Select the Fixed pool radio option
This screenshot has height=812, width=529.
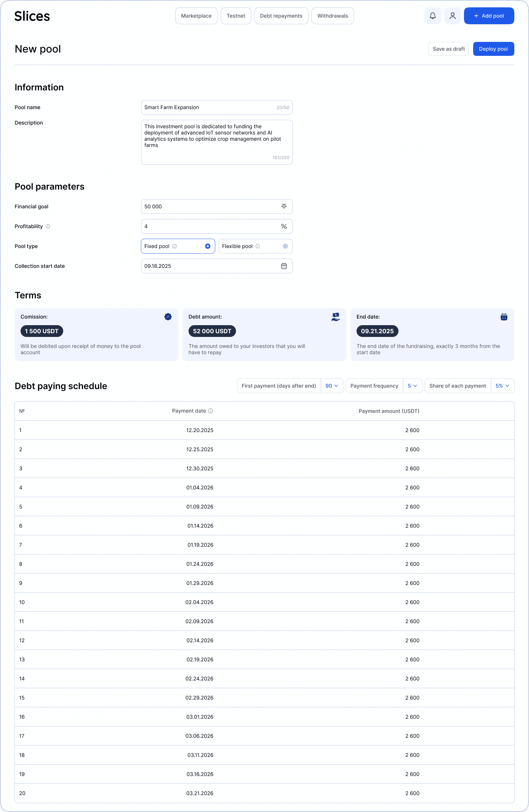(x=208, y=246)
